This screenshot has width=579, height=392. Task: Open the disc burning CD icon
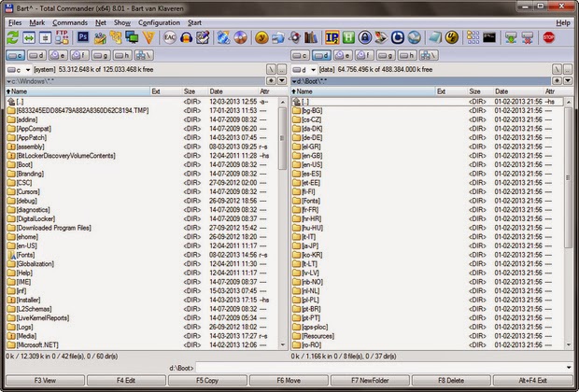pyautogui.click(x=240, y=37)
